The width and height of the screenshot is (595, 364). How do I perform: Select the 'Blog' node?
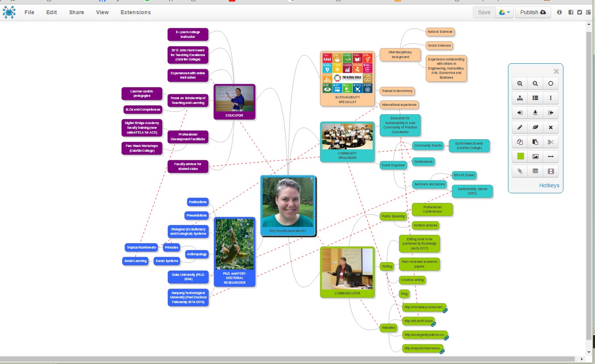point(404,294)
